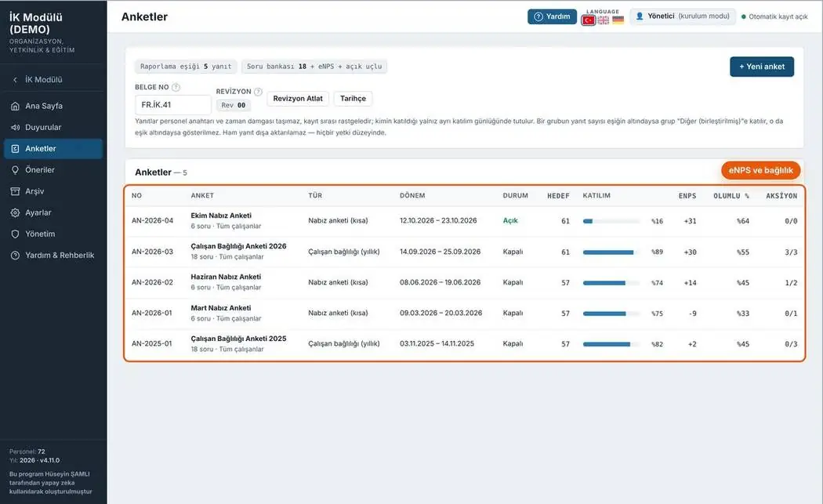Click the participation bar of Ekim Nabız Anketi
Screen dimensions: 823x504
click(611, 221)
